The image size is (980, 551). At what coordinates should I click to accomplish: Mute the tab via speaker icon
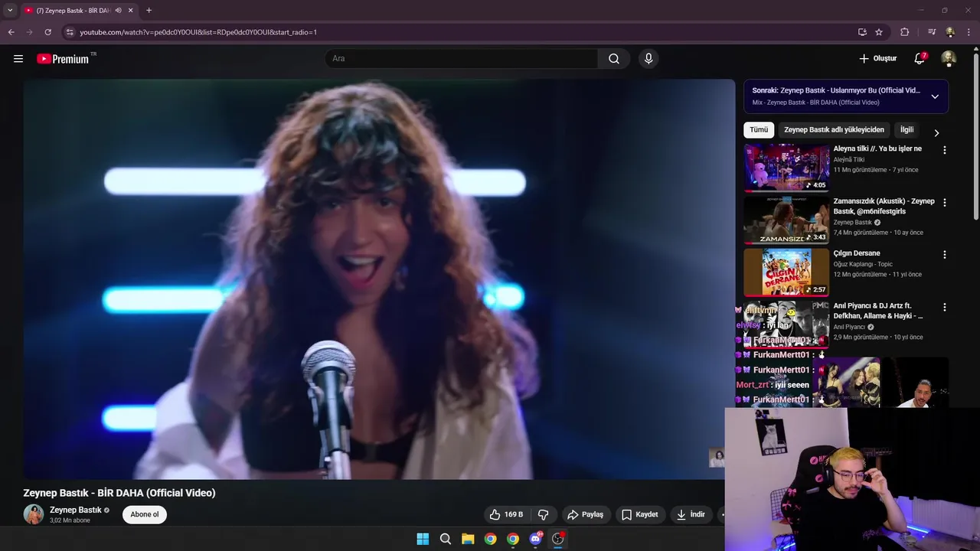pyautogui.click(x=118, y=11)
